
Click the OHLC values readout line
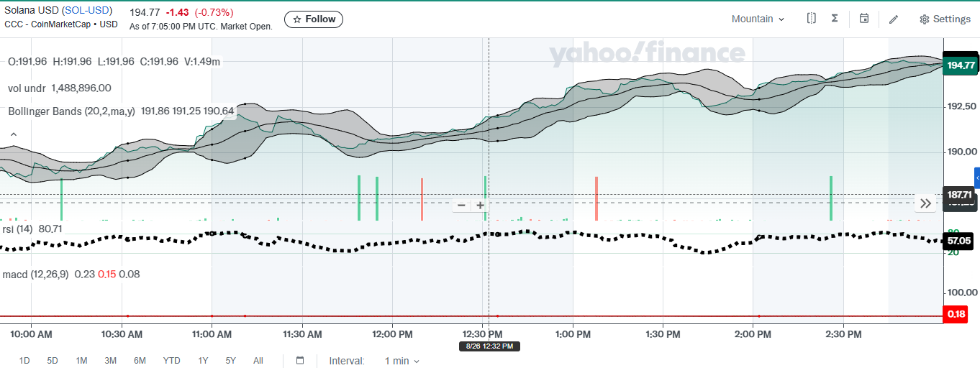click(114, 62)
